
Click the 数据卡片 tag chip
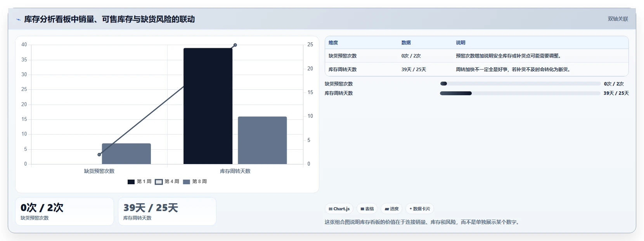click(x=420, y=209)
